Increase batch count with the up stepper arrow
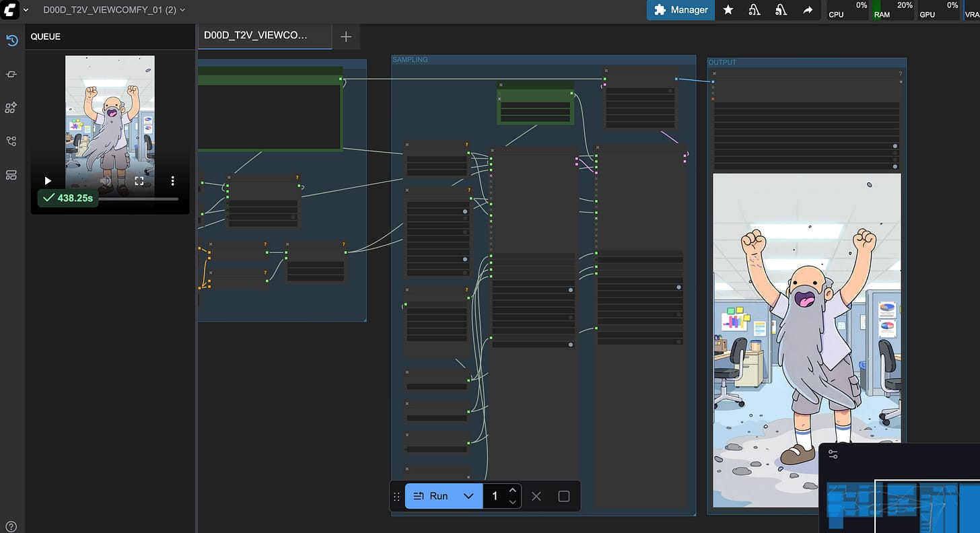This screenshot has height=533, width=980. point(512,490)
